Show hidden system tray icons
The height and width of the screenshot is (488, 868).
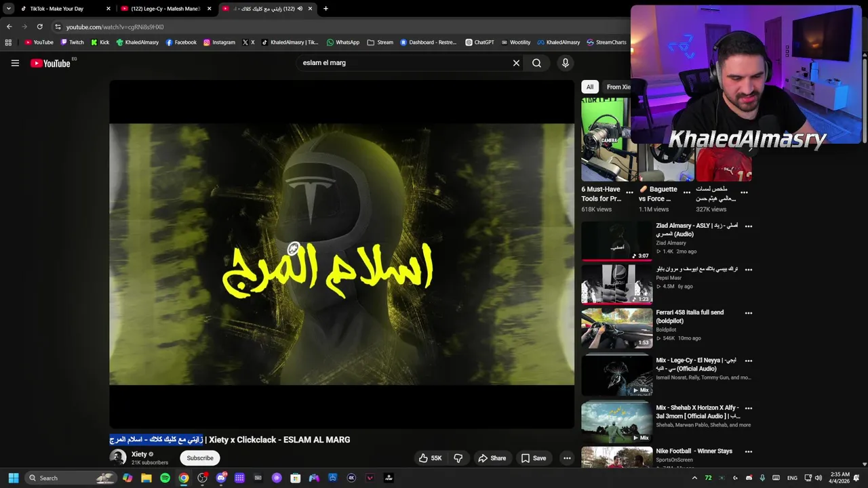coord(694,478)
